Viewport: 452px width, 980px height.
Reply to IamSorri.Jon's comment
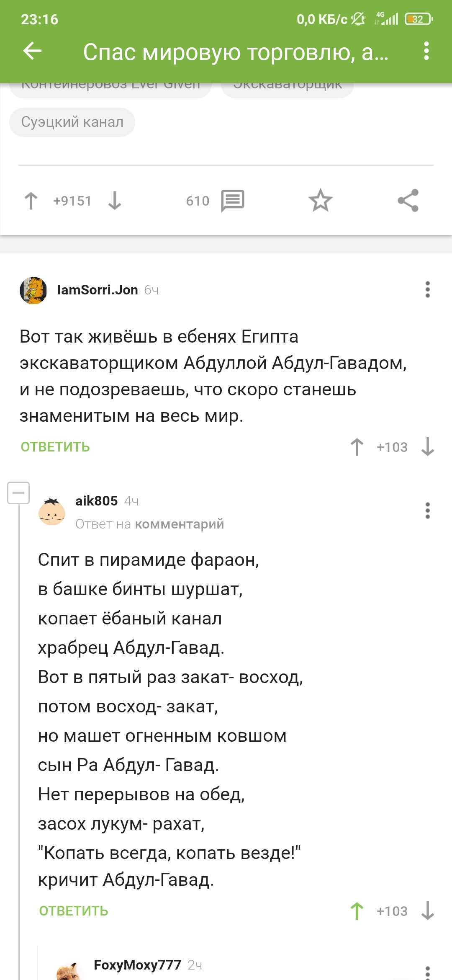pos(55,447)
